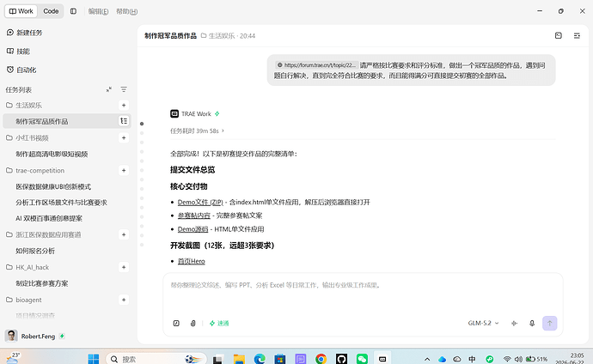This screenshot has width=593, height=364.
Task: Open the AI 双模百事通创意提案 task
Action: coord(49,218)
